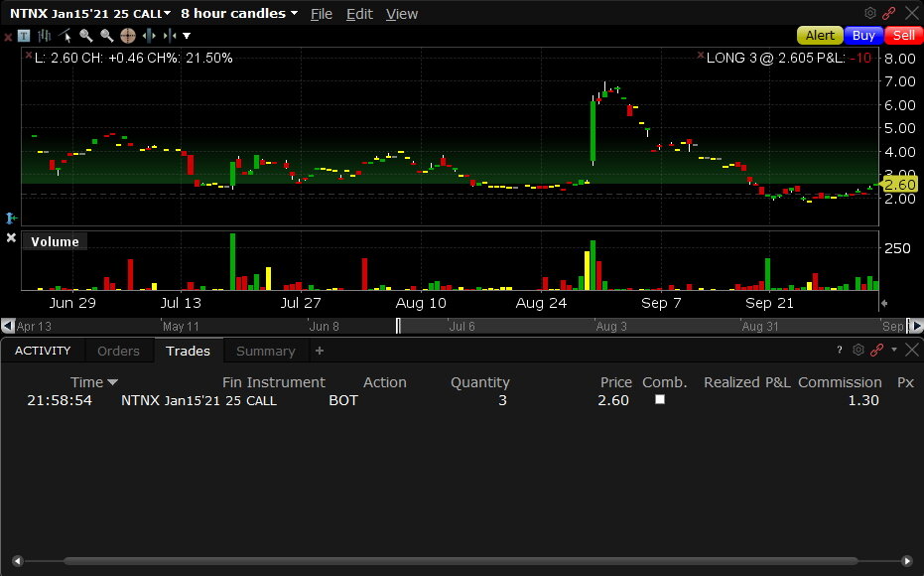Add a new activity tab with plus
The height and width of the screenshot is (576, 924).
320,351
